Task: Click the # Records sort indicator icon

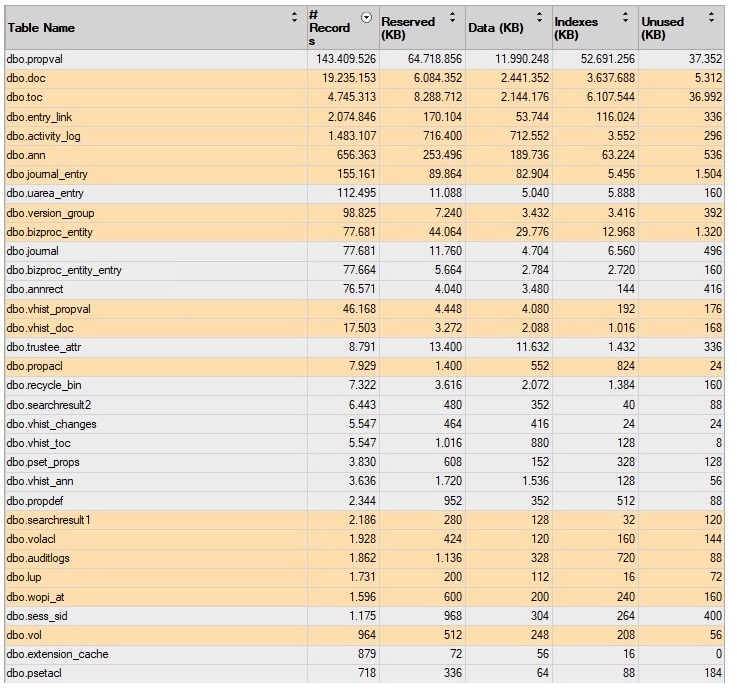Action: (x=366, y=17)
